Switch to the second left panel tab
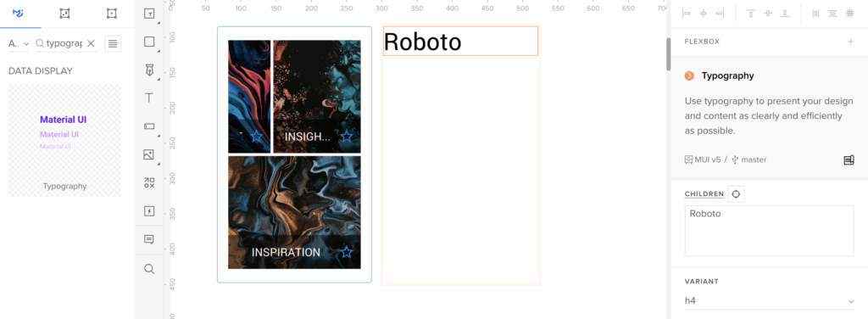 [64, 14]
